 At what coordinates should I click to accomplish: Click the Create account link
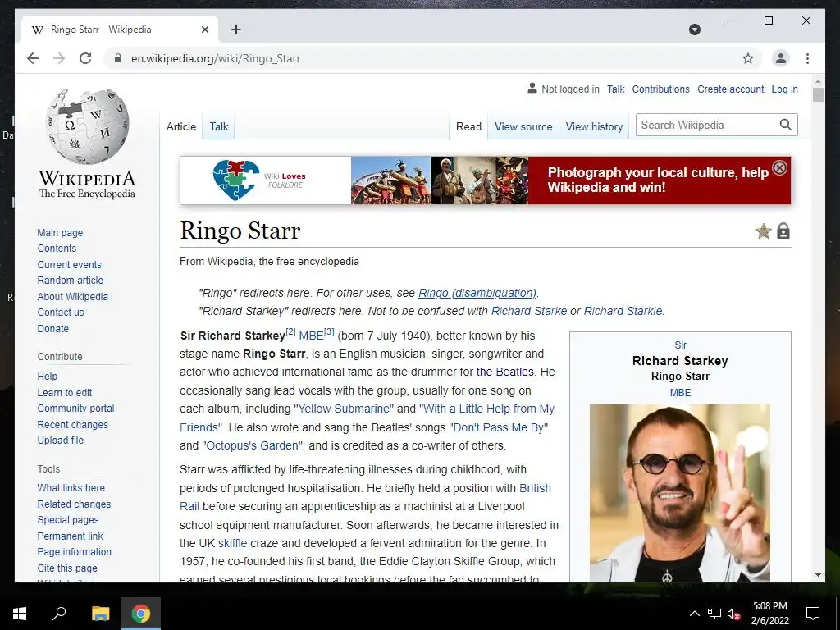(x=730, y=89)
